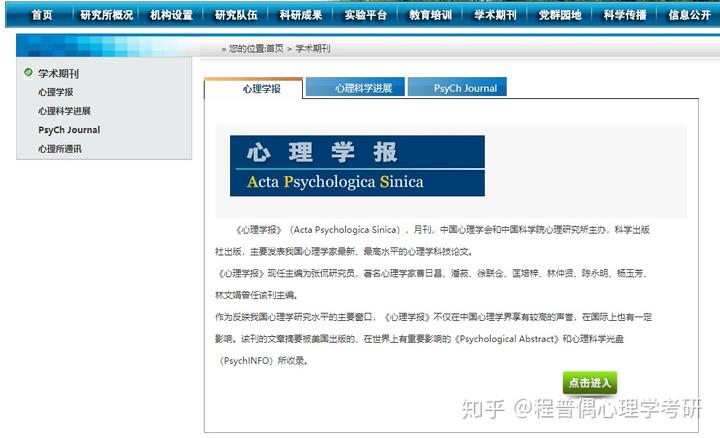Open the 机构设置 menu item

[x=171, y=15]
